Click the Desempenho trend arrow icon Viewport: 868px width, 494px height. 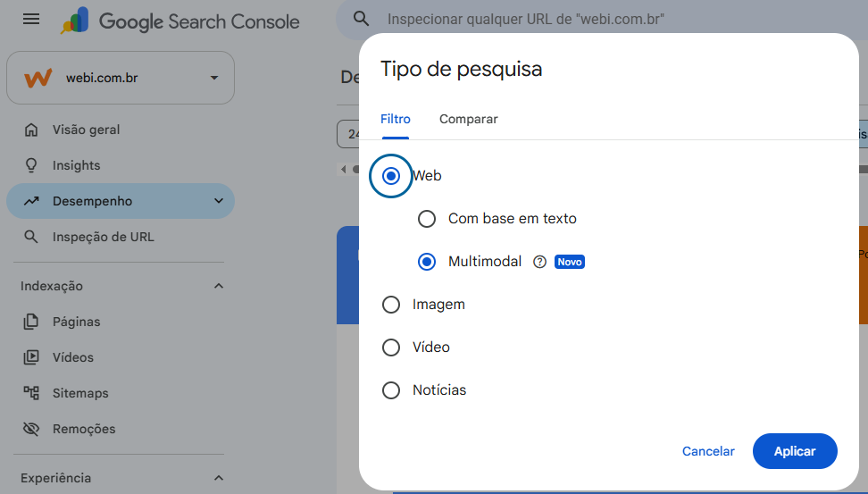tap(31, 201)
